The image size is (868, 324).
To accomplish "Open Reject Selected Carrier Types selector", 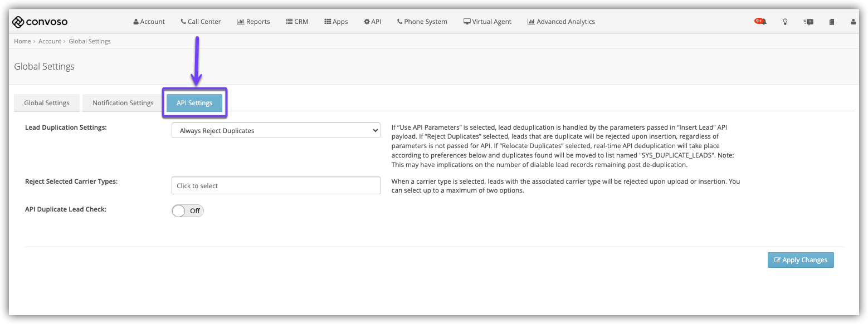I will 276,185.
